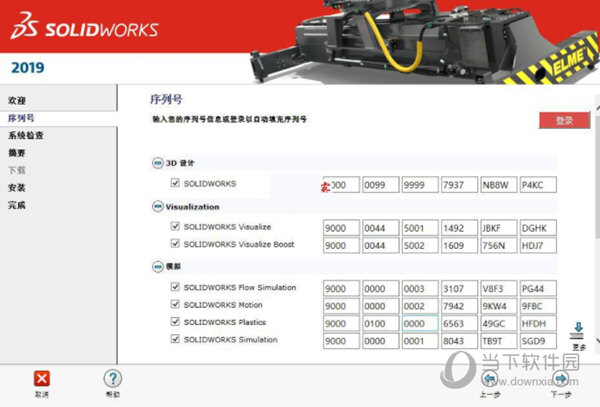This screenshot has height=407, width=600.
Task: Click Flow Simulation field containing V8F3
Action: pyautogui.click(x=499, y=288)
